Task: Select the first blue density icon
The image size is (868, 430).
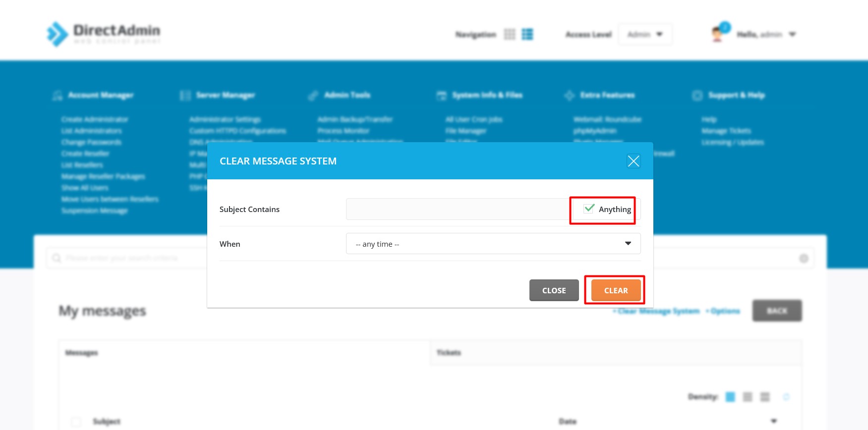Action: point(730,397)
